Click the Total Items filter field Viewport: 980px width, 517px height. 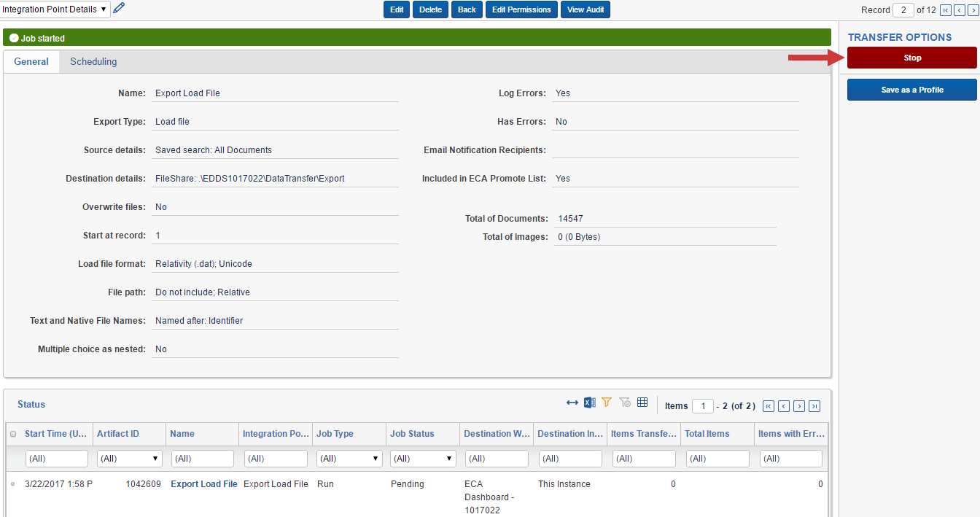pos(717,459)
